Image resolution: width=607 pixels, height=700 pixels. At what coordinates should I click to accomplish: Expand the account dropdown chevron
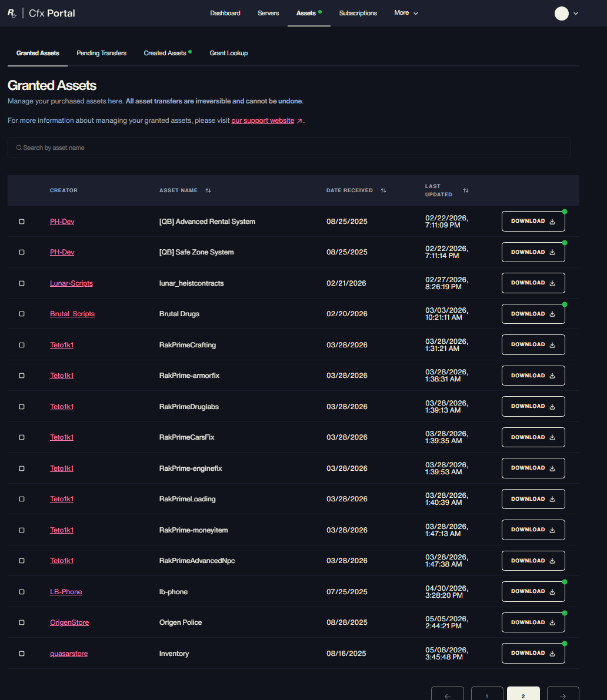coord(576,14)
